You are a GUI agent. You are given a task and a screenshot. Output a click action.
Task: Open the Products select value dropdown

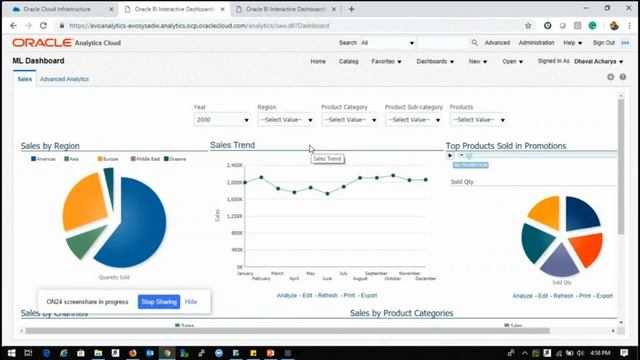click(478, 120)
